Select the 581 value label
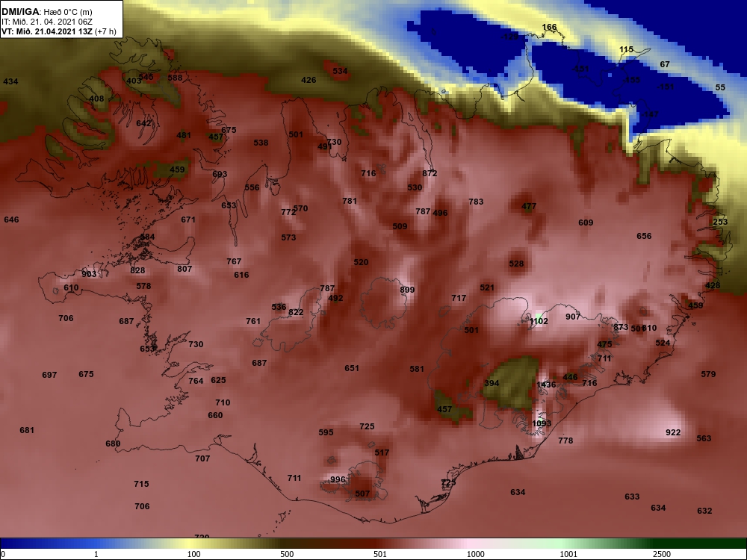This screenshot has width=747, height=560. tap(417, 369)
